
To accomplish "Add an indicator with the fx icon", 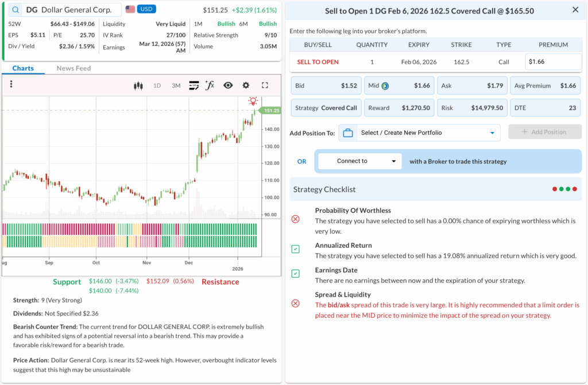I will point(210,85).
